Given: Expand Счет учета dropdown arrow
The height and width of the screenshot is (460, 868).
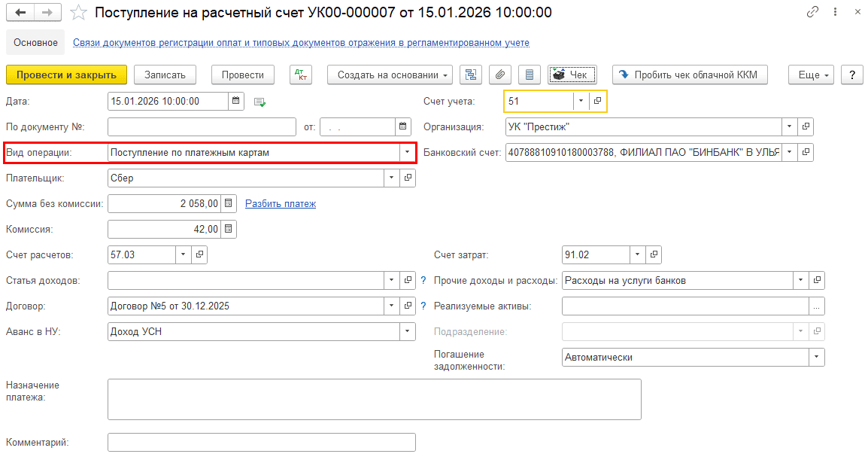Looking at the screenshot, I should click(581, 101).
